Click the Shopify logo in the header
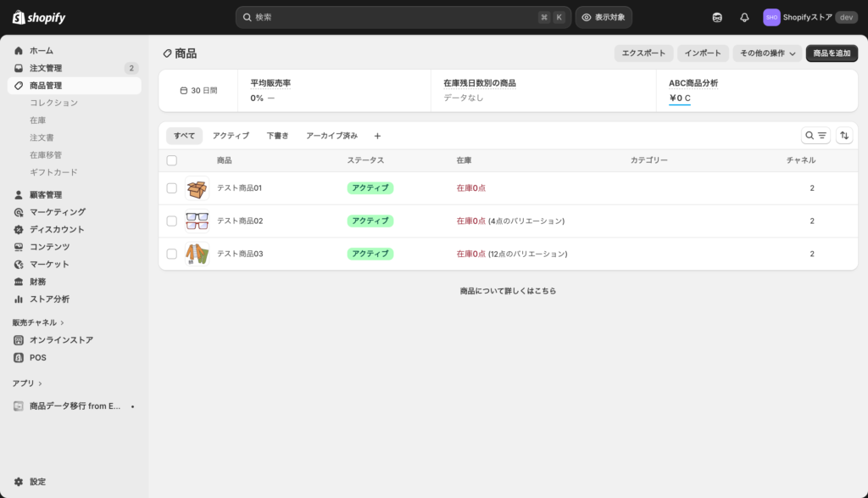This screenshot has height=498, width=868. pos(39,17)
